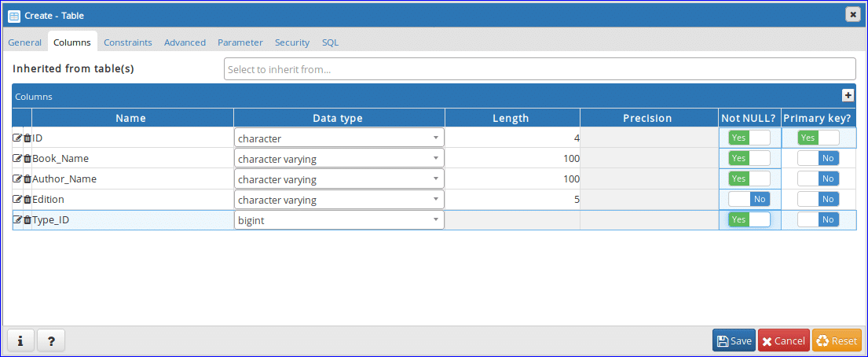The width and height of the screenshot is (868, 357).
Task: Open Edition row data type dropdown
Action: click(339, 200)
